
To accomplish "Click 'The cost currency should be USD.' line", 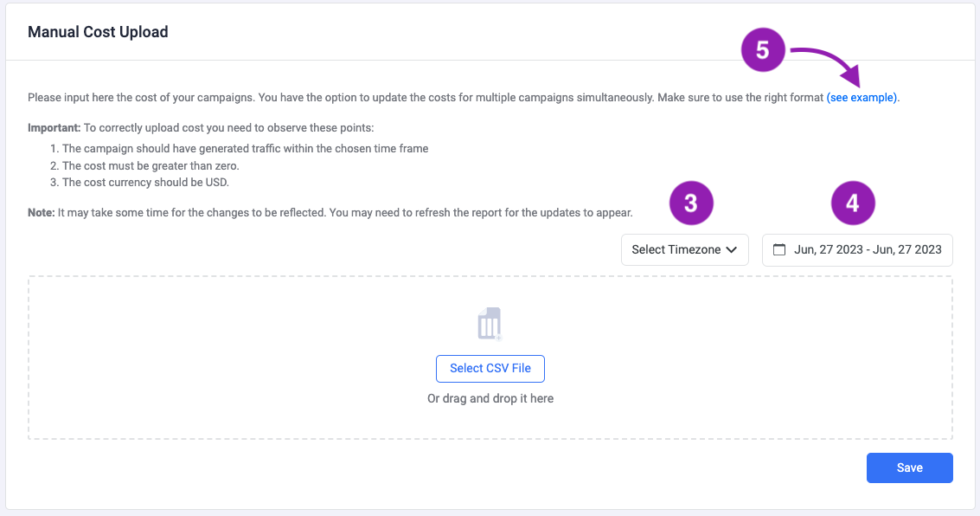I will (145, 183).
